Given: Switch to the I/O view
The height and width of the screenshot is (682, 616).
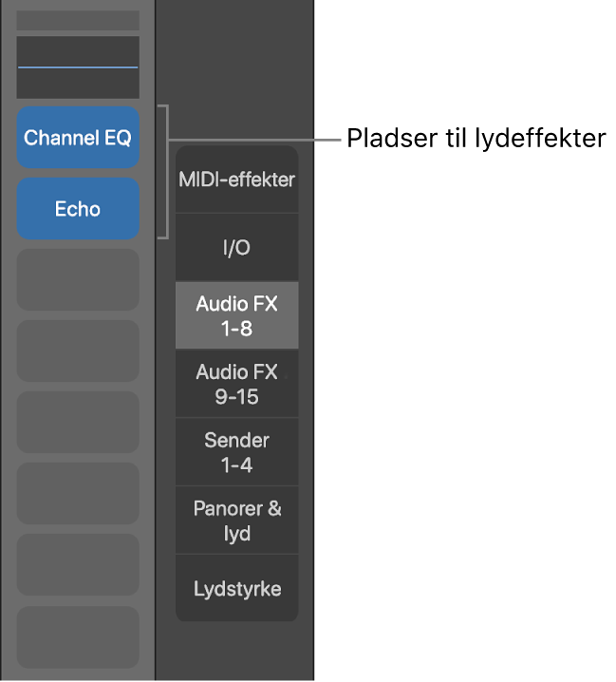Looking at the screenshot, I should point(236,248).
